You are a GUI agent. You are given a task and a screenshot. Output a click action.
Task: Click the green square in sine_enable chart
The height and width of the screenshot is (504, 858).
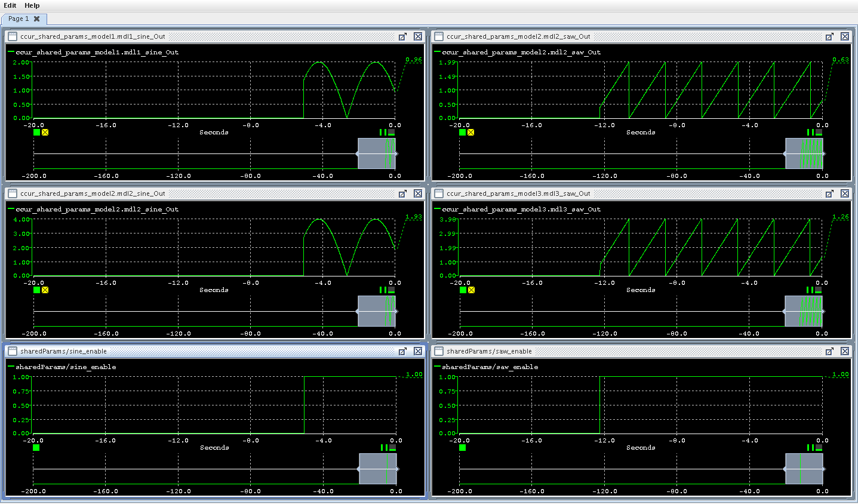tap(36, 448)
